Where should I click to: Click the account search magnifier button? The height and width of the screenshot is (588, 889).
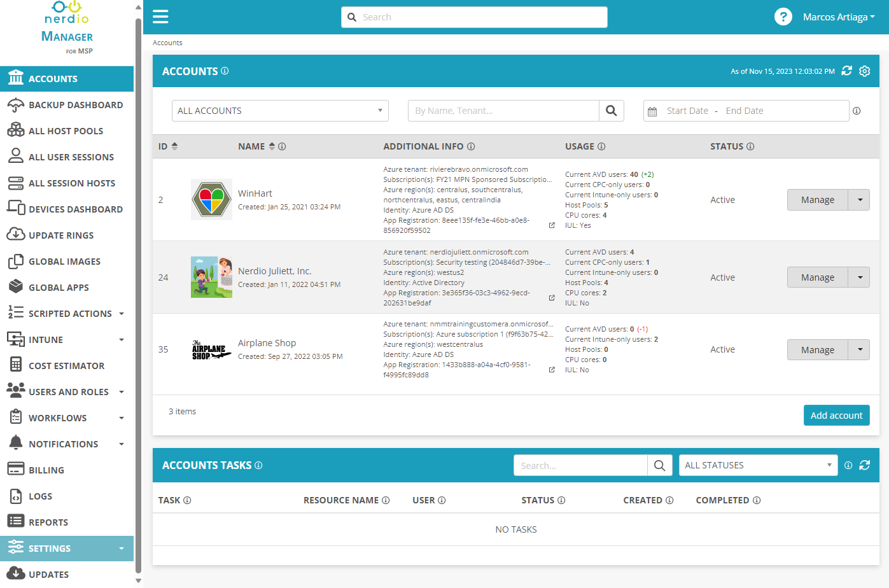(x=611, y=111)
